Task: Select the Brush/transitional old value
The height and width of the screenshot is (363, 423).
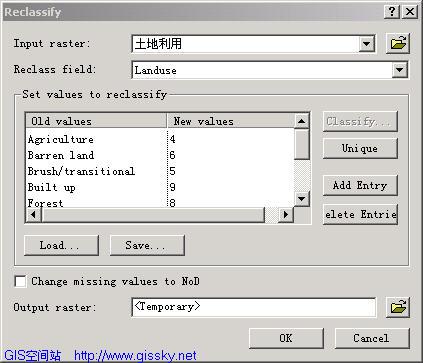Action: 81,171
